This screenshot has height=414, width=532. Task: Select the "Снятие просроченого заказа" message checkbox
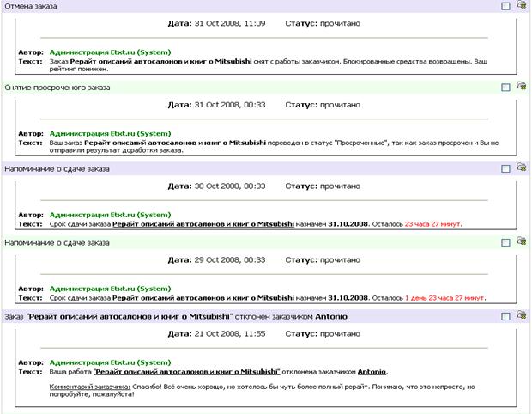[506, 88]
